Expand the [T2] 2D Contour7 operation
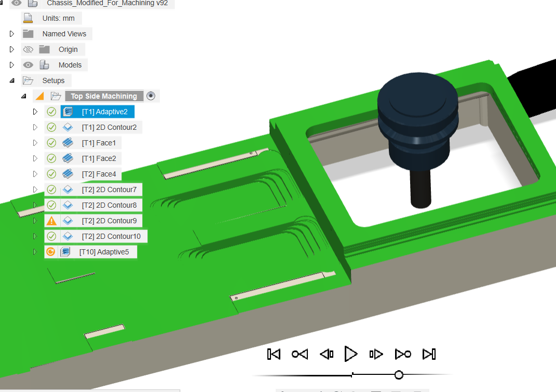Image resolution: width=556 pixels, height=392 pixels. (x=35, y=189)
